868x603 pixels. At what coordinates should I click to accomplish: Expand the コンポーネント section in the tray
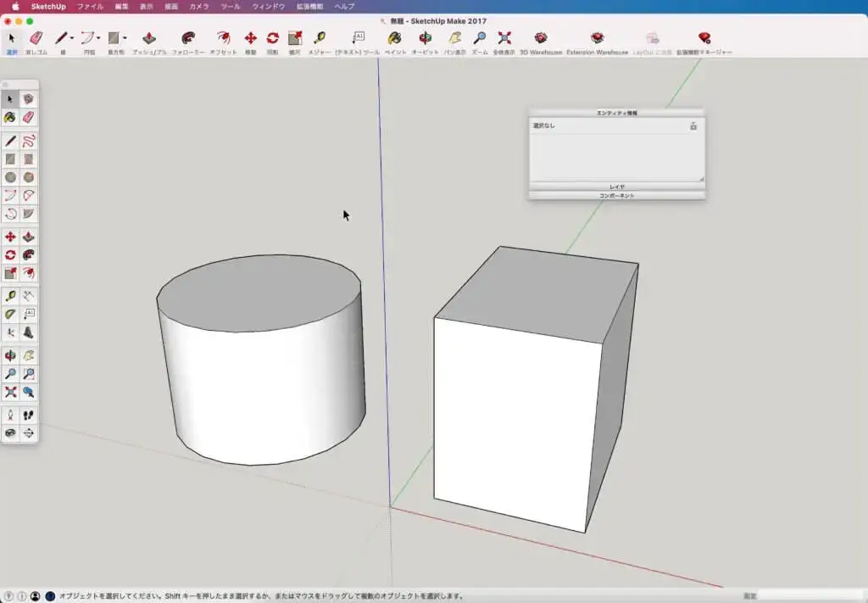[617, 195]
